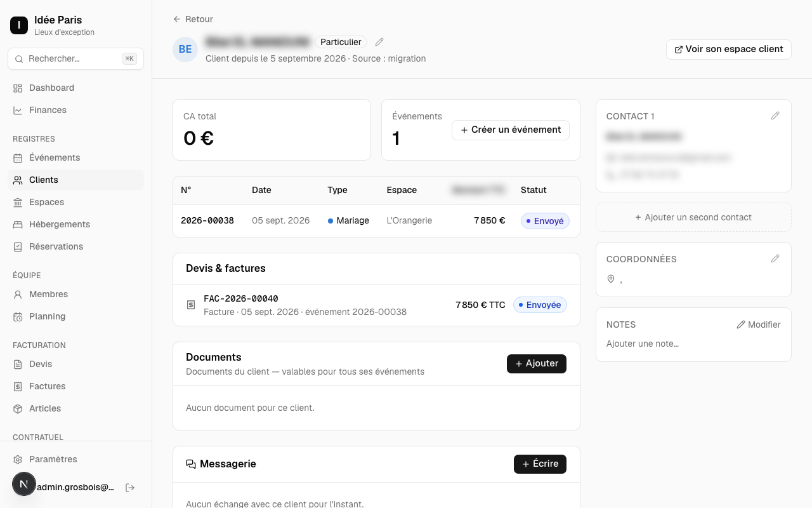
Task: Click the Idée Paris logo icon
Action: (19, 25)
